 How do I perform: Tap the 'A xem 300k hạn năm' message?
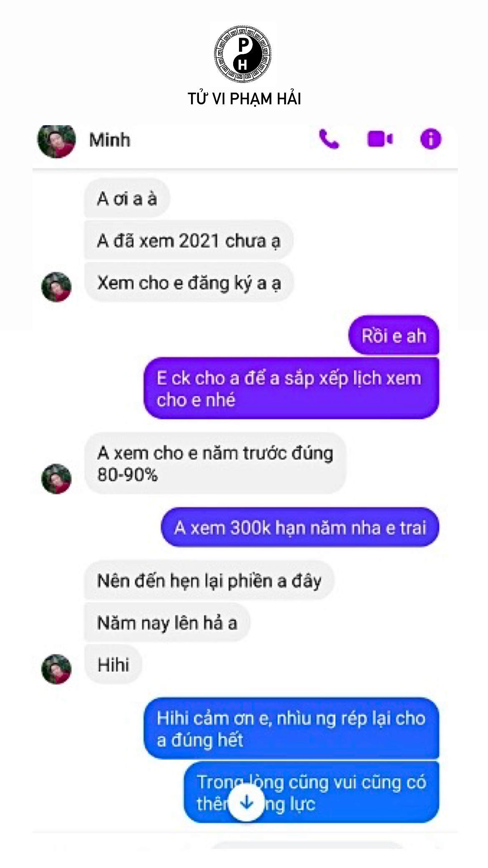(x=300, y=527)
